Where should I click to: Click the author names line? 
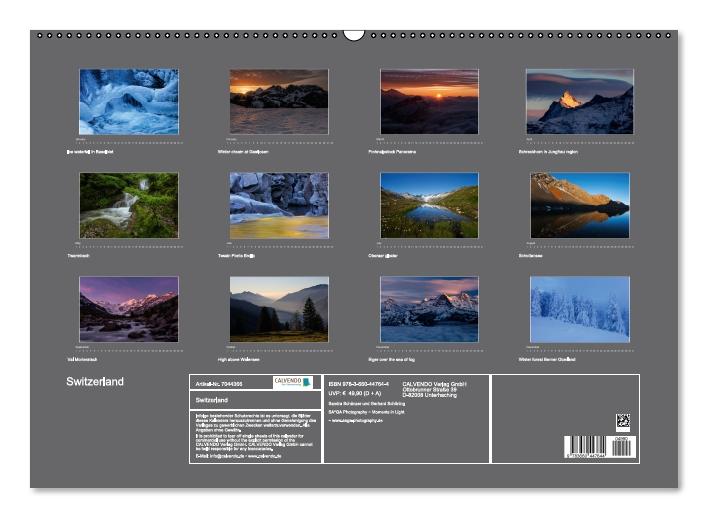pyautogui.click(x=367, y=404)
